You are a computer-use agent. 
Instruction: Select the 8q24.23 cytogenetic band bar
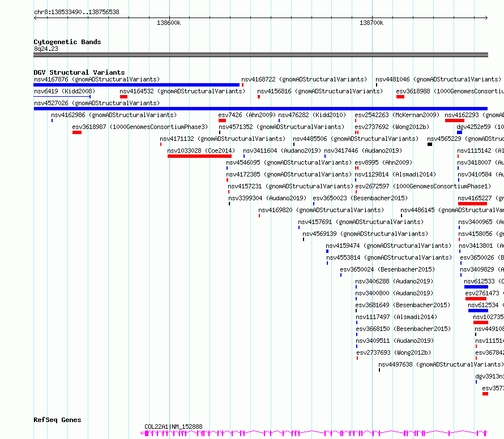(260, 55)
